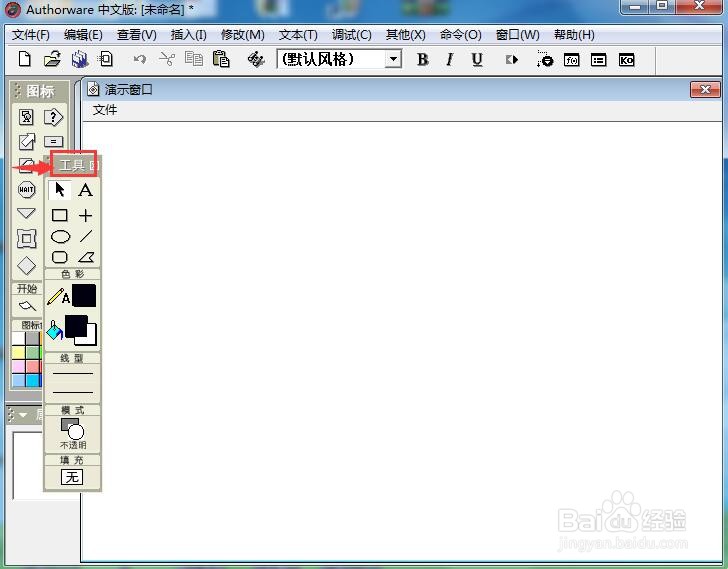Select the Diagonal Line tool
The image size is (728, 569).
(86, 236)
